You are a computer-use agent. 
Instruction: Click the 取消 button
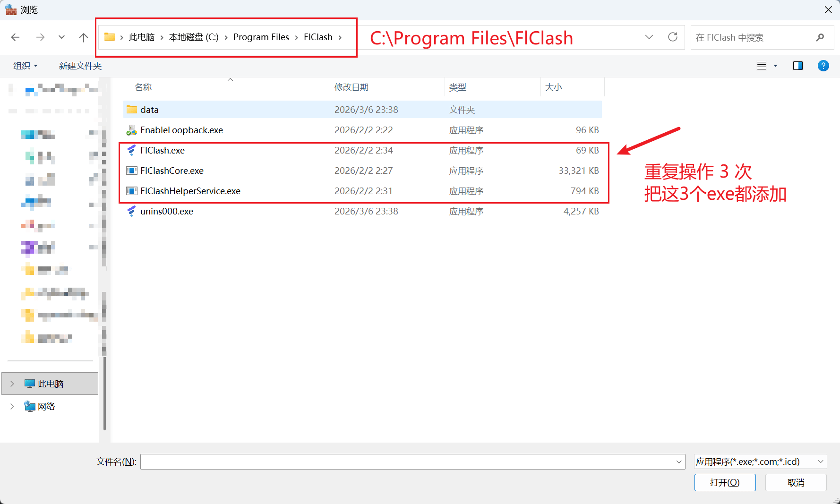pyautogui.click(x=796, y=482)
